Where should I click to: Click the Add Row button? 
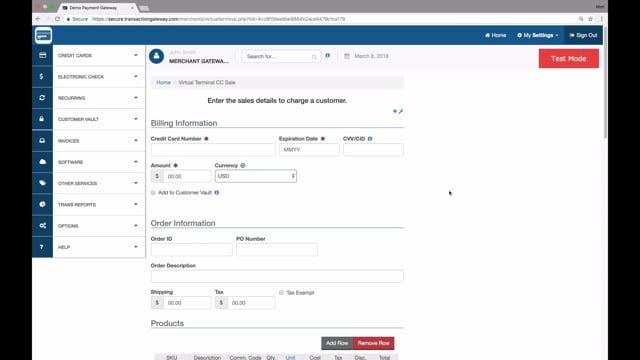click(x=337, y=343)
